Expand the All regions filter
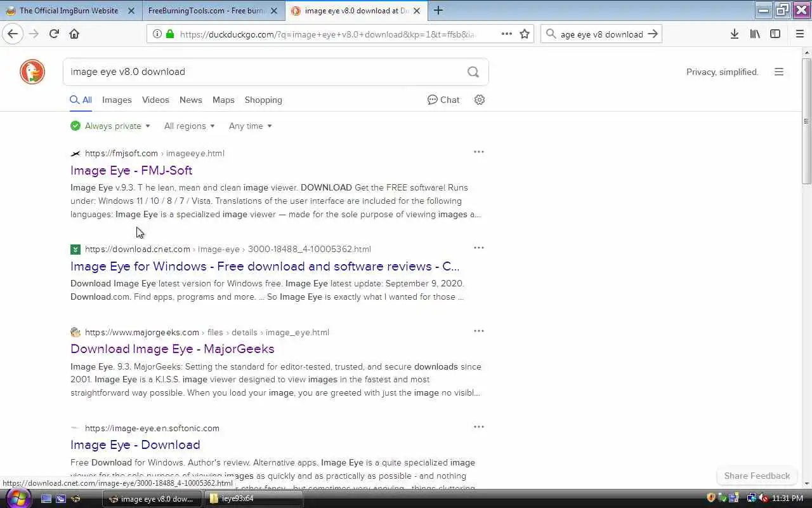Image resolution: width=812 pixels, height=508 pixels. [190, 126]
